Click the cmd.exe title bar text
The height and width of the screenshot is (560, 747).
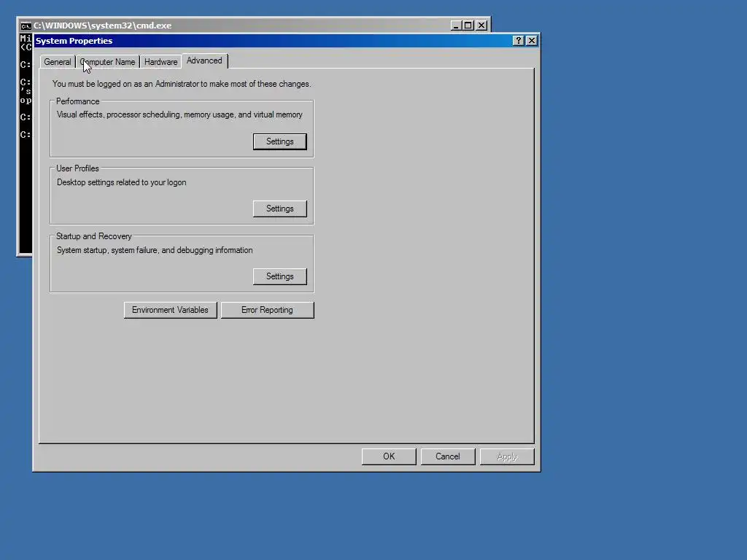102,26
